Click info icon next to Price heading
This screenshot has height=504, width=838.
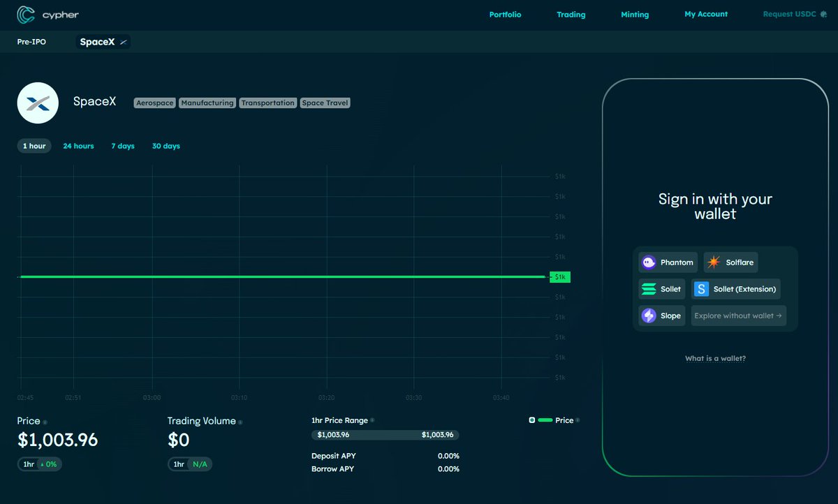(45, 422)
